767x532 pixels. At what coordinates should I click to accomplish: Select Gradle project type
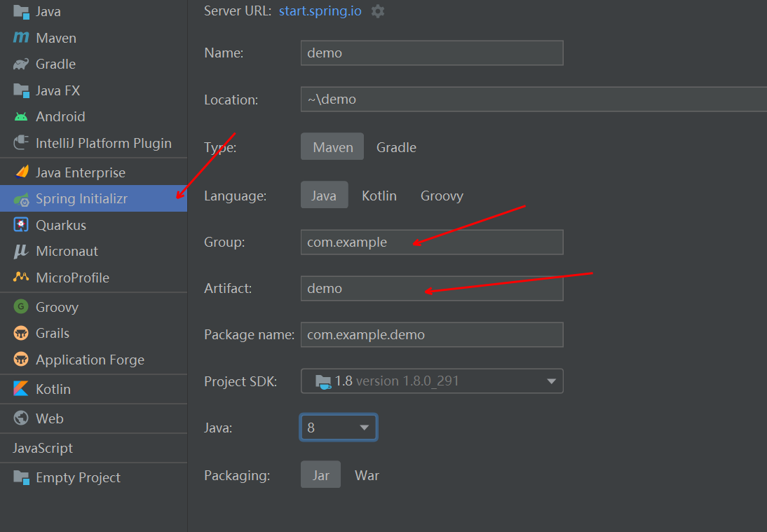tap(396, 147)
